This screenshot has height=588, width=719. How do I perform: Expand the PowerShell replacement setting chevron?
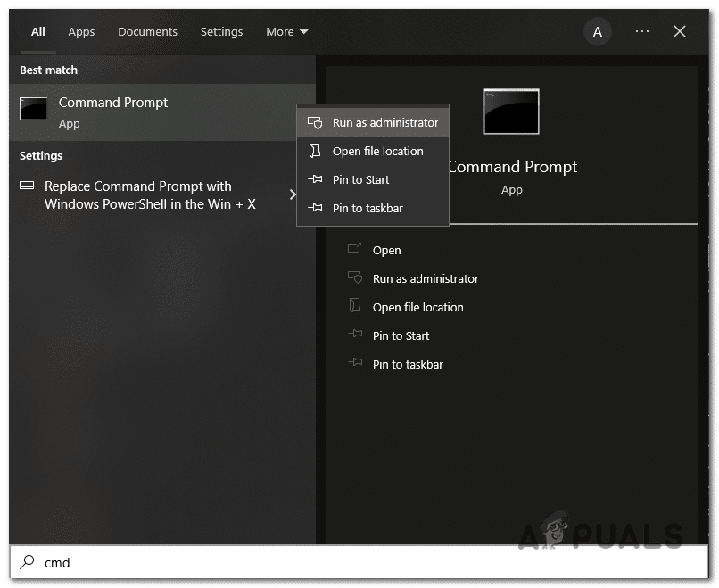click(294, 192)
